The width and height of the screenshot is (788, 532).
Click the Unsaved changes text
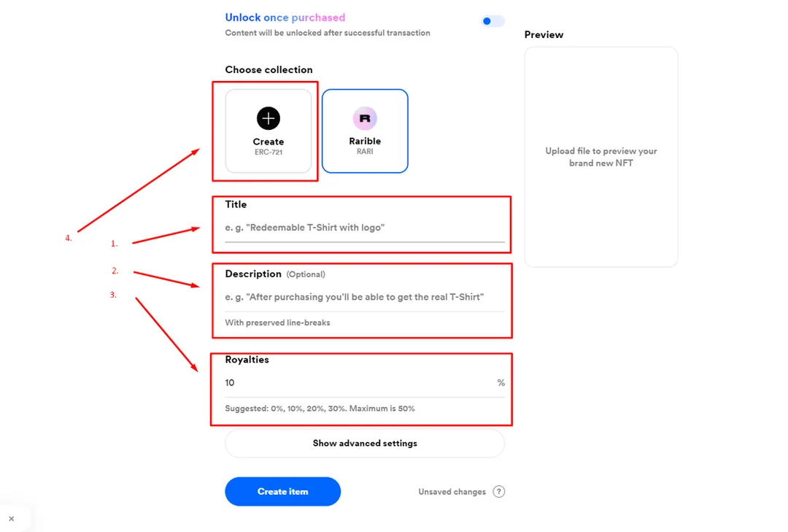pos(452,492)
